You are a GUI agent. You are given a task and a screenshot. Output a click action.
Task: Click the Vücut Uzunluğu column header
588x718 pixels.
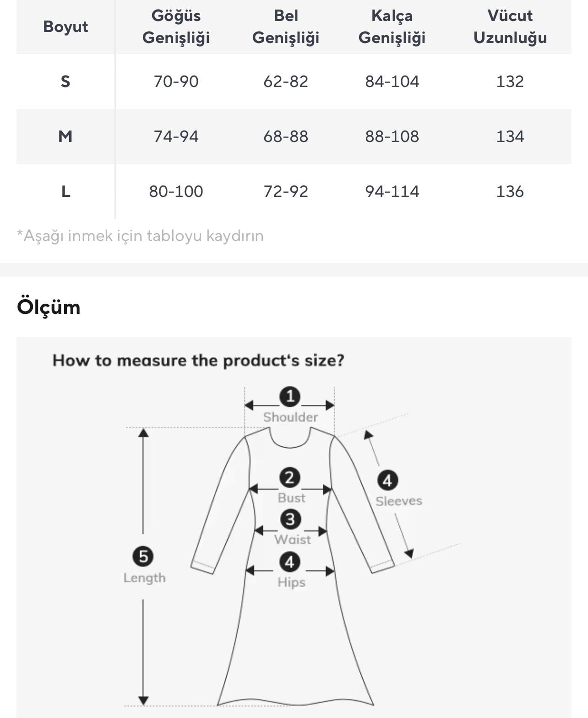[510, 27]
